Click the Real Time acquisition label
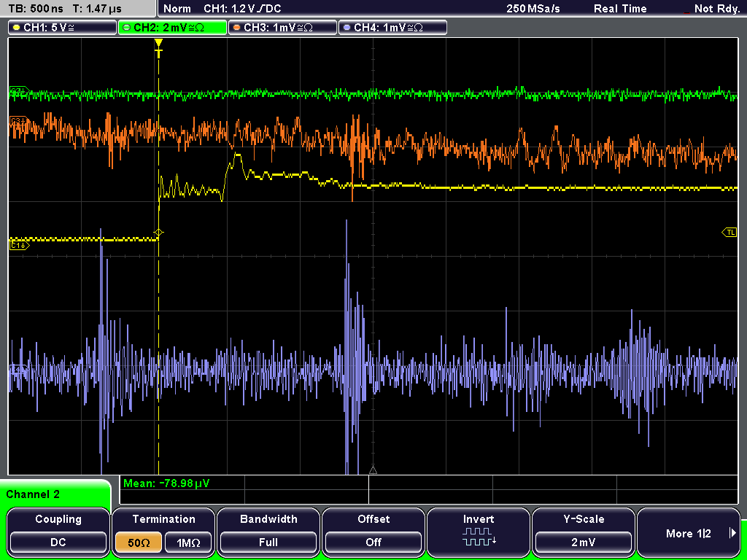The width and height of the screenshot is (747, 560). 620,9
